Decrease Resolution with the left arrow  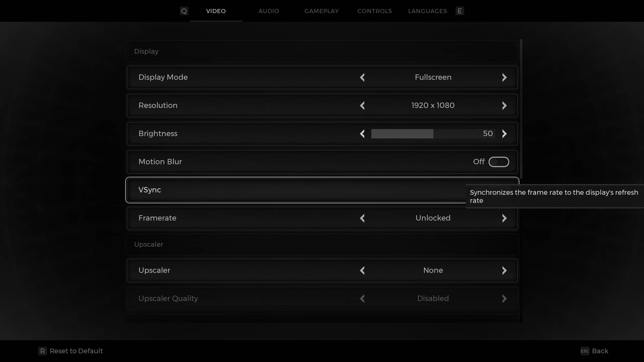(362, 106)
